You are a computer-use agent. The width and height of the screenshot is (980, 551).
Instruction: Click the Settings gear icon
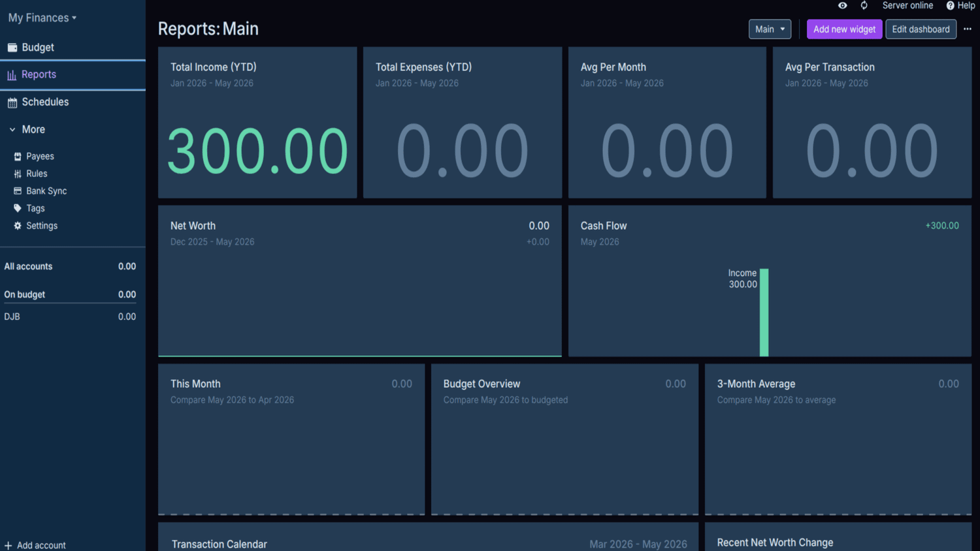(x=18, y=226)
